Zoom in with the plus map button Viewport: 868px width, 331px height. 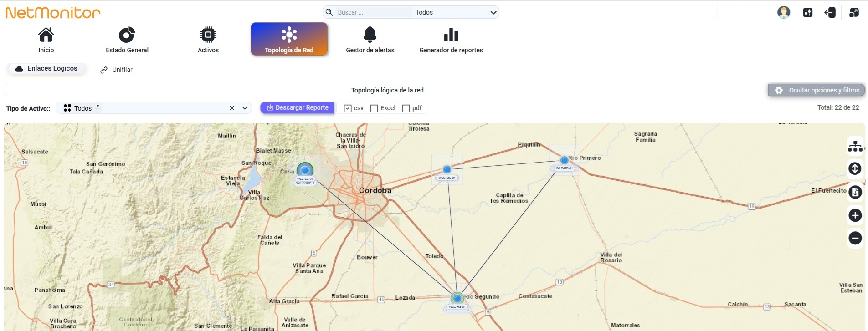(x=855, y=215)
